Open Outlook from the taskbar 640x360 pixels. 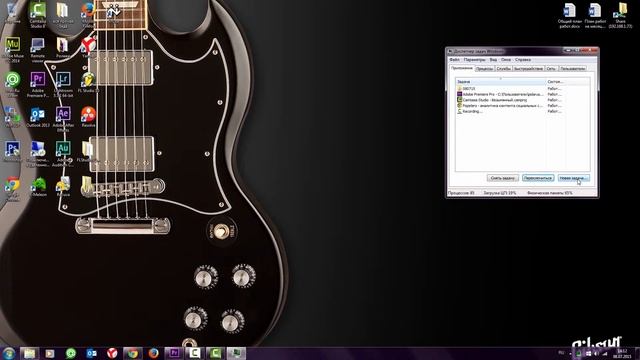[91, 353]
